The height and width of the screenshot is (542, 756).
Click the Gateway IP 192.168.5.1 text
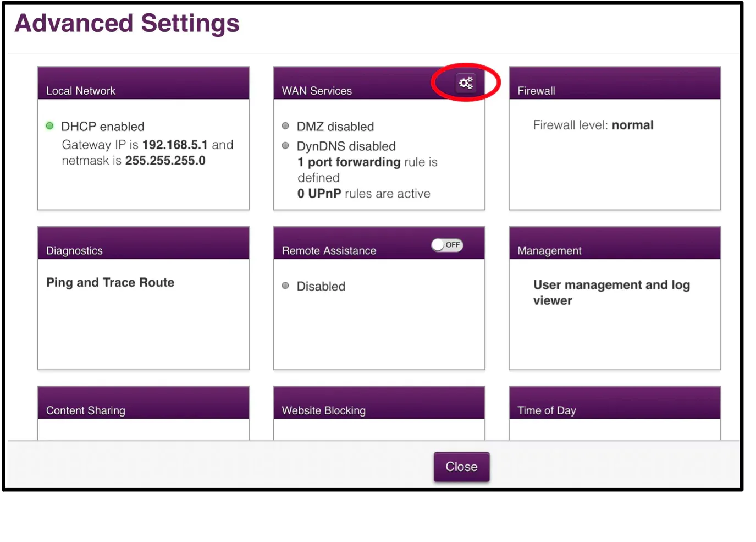174,145
